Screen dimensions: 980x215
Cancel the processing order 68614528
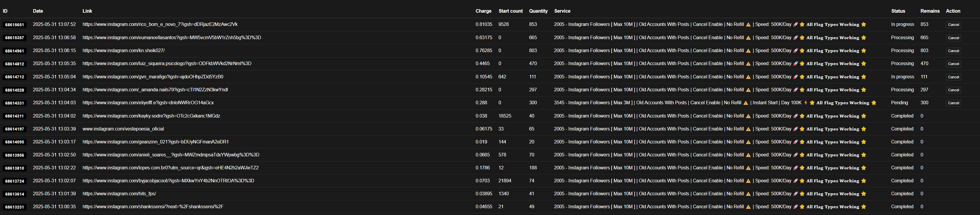[x=953, y=90]
